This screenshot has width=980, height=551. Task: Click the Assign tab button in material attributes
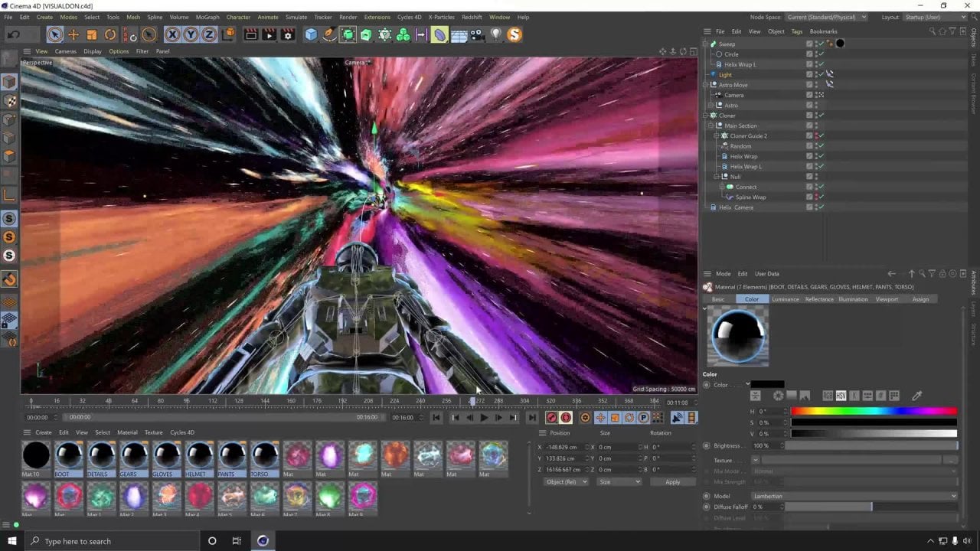(x=920, y=299)
